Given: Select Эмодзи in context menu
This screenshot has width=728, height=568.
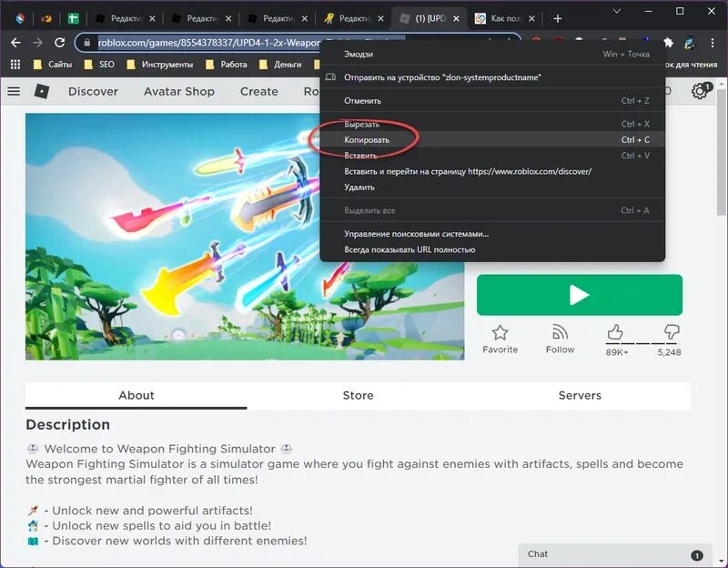Looking at the screenshot, I should click(492, 54).
